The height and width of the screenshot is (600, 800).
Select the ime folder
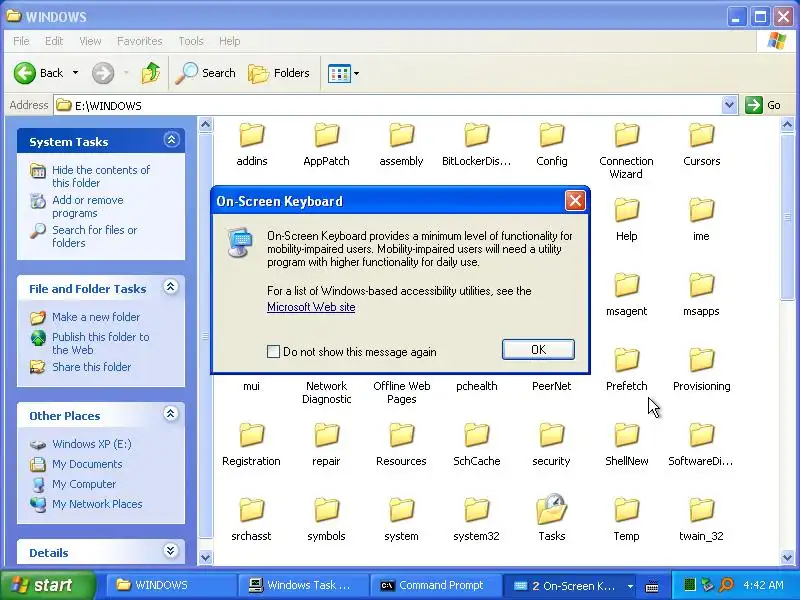(702, 220)
